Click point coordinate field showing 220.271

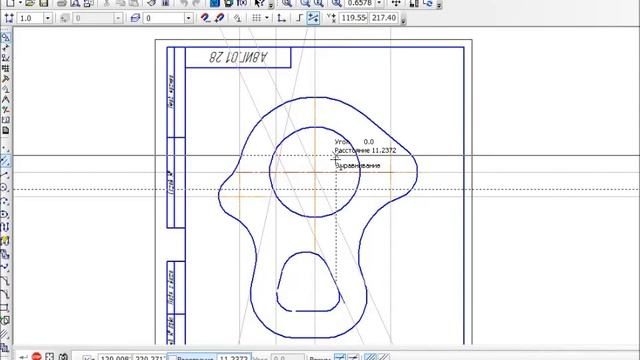click(x=149, y=358)
